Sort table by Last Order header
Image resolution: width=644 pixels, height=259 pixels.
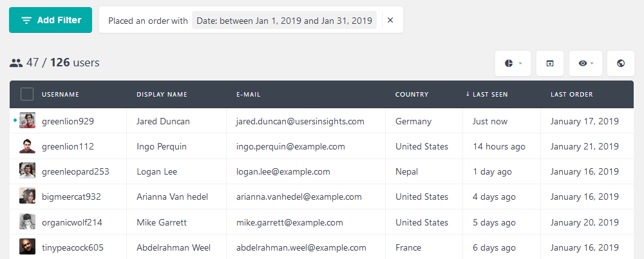coord(571,95)
